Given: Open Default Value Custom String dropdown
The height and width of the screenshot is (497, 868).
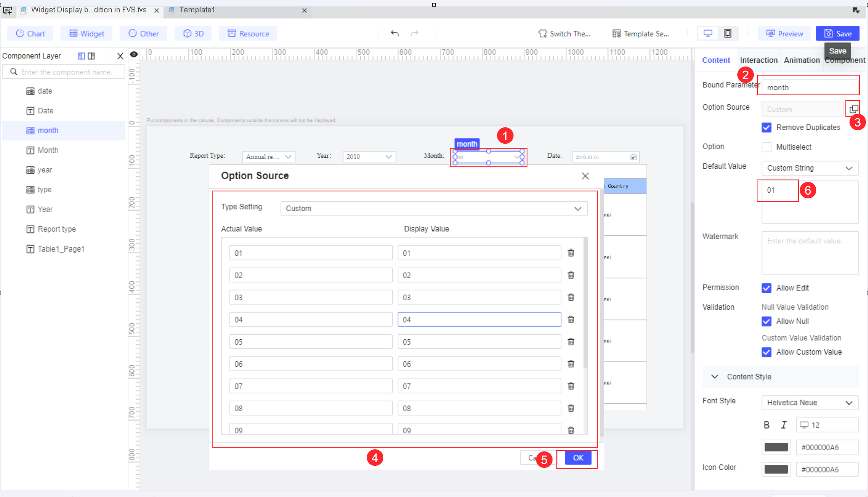Looking at the screenshot, I should coord(810,168).
